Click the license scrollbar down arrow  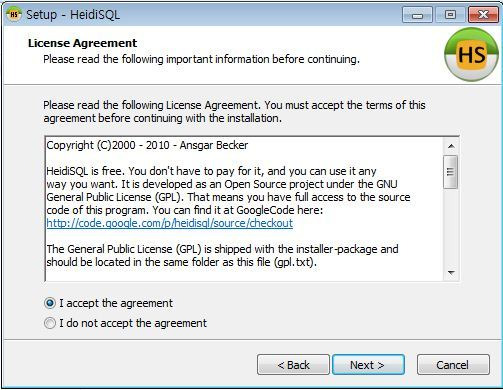coord(451,273)
